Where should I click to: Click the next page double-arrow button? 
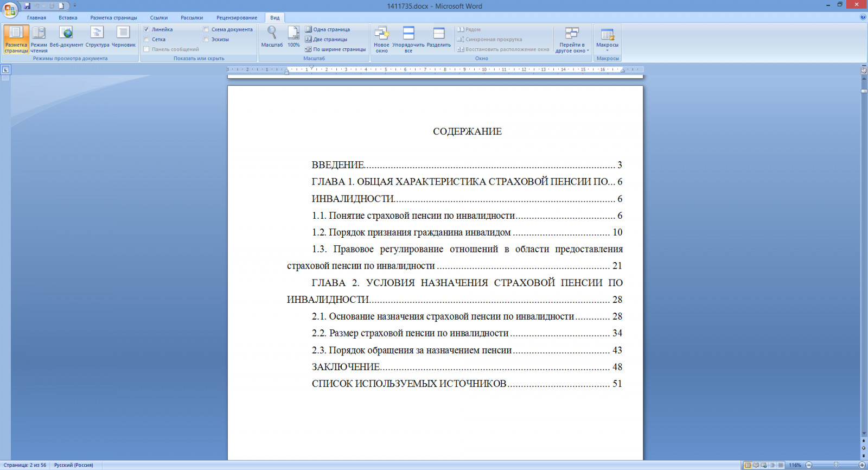coord(864,455)
